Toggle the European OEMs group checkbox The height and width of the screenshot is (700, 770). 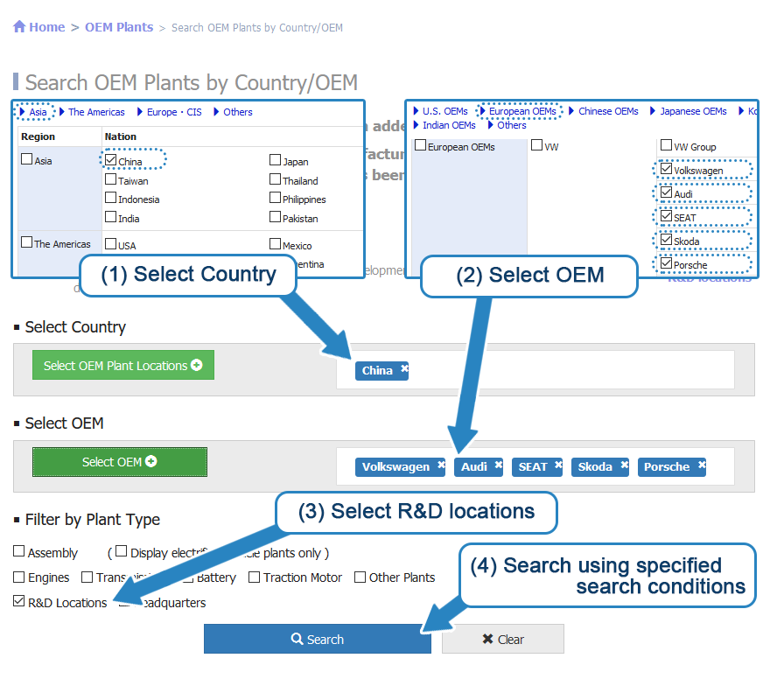[420, 145]
